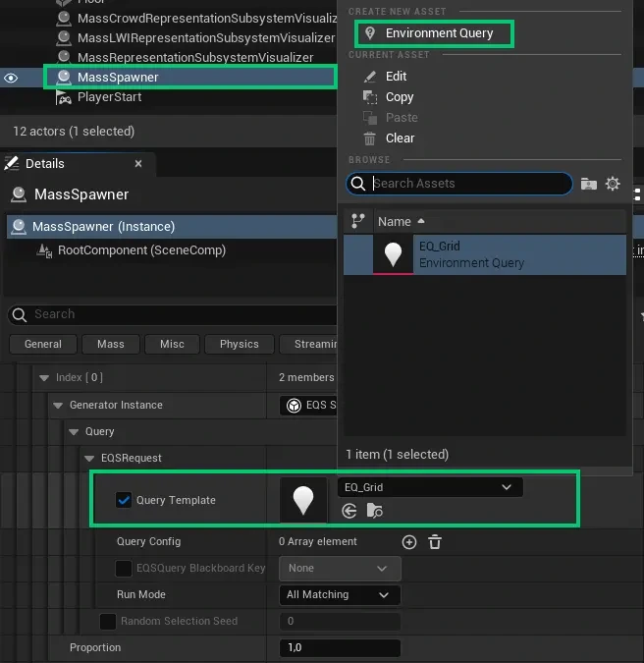Viewport: 644px width, 663px height.
Task: Click the source control column header icon
Action: [x=358, y=221]
